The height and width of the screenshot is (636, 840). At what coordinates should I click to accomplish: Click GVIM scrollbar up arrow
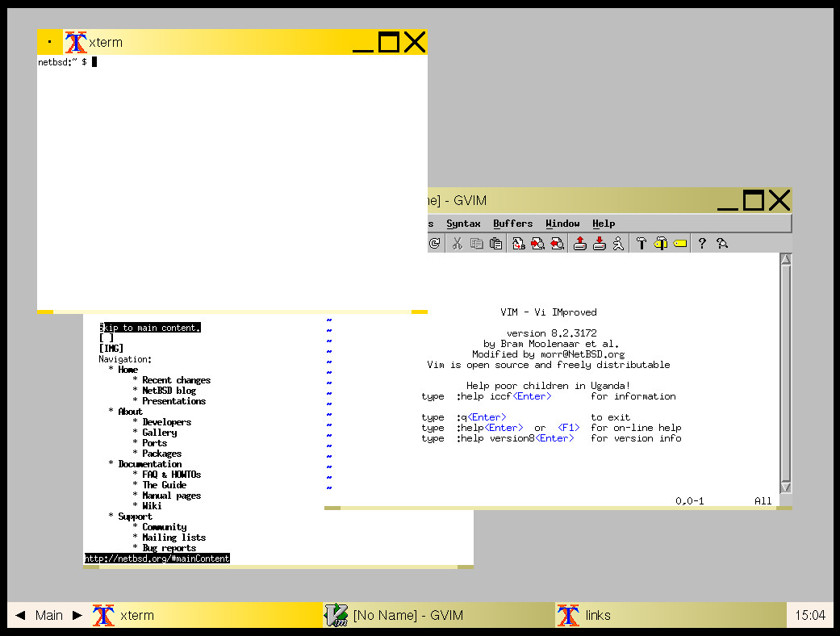point(786,259)
